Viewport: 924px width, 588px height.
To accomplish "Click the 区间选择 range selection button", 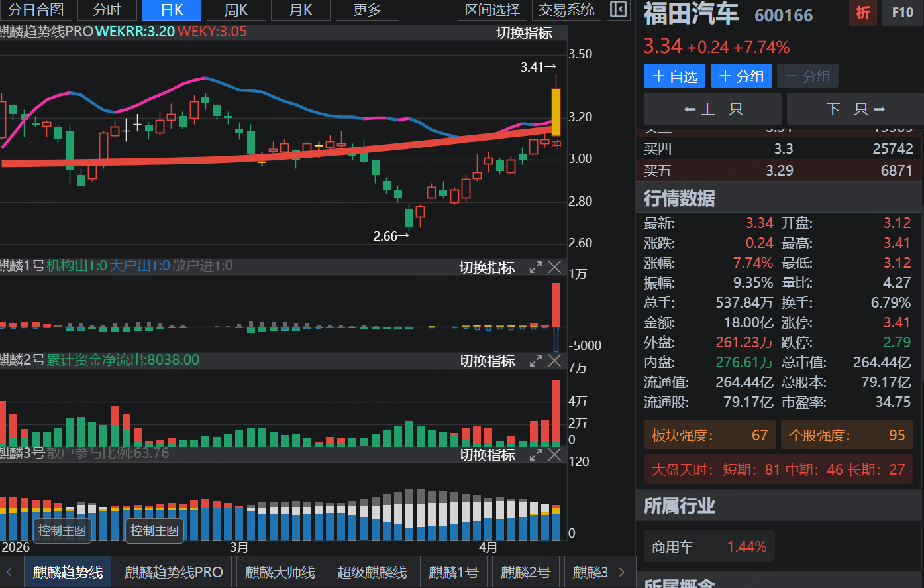I will coord(492,10).
